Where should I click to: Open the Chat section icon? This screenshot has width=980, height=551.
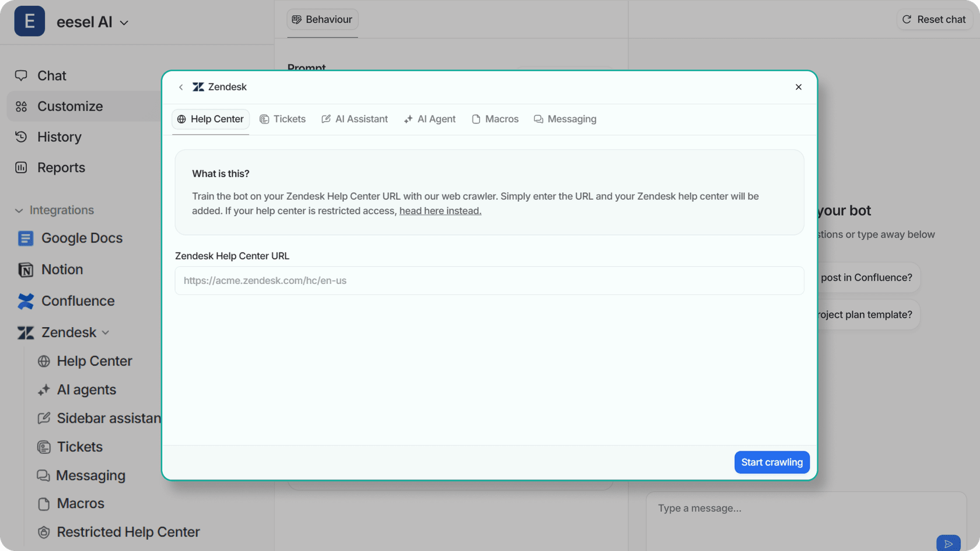click(21, 75)
